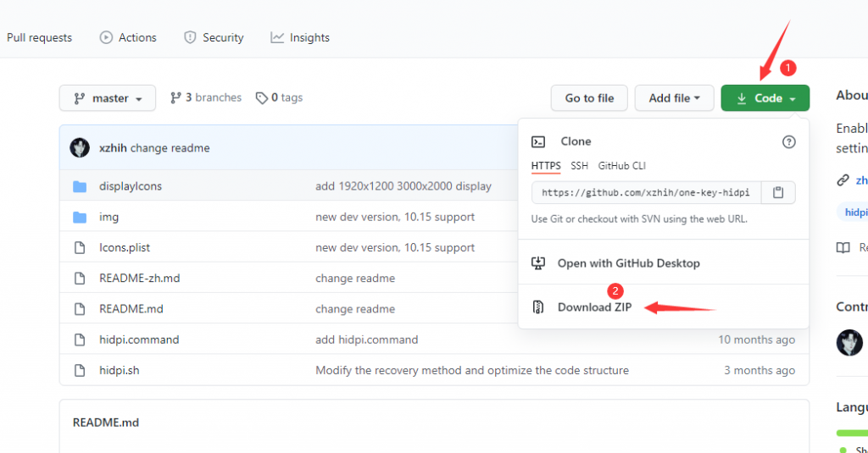Open the Insights tab

[x=300, y=37]
